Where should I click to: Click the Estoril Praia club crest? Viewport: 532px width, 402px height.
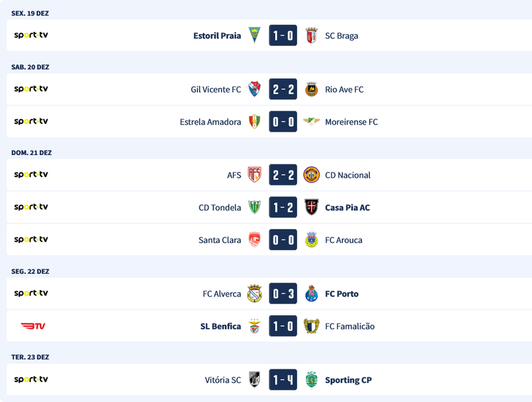point(255,35)
